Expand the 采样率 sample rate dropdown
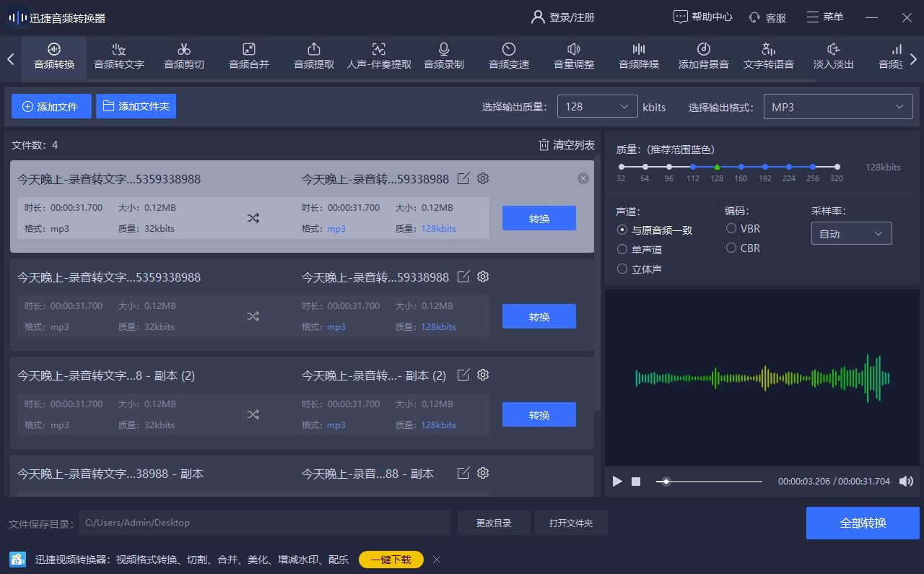Image resolution: width=924 pixels, height=574 pixels. point(851,233)
